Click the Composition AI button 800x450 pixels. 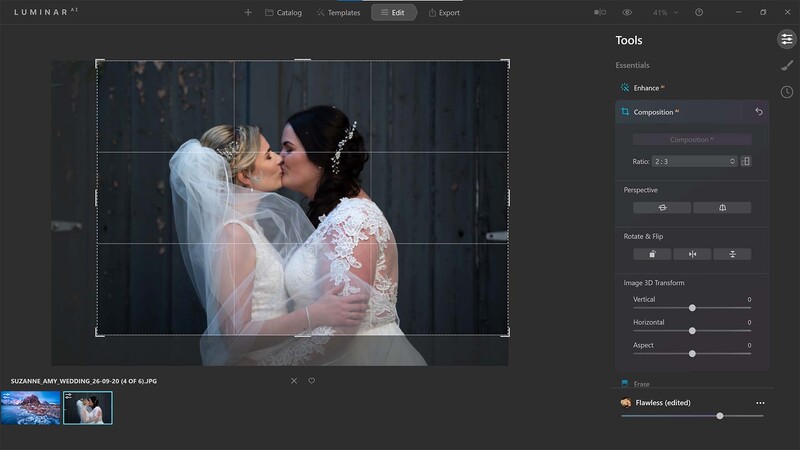(x=692, y=139)
